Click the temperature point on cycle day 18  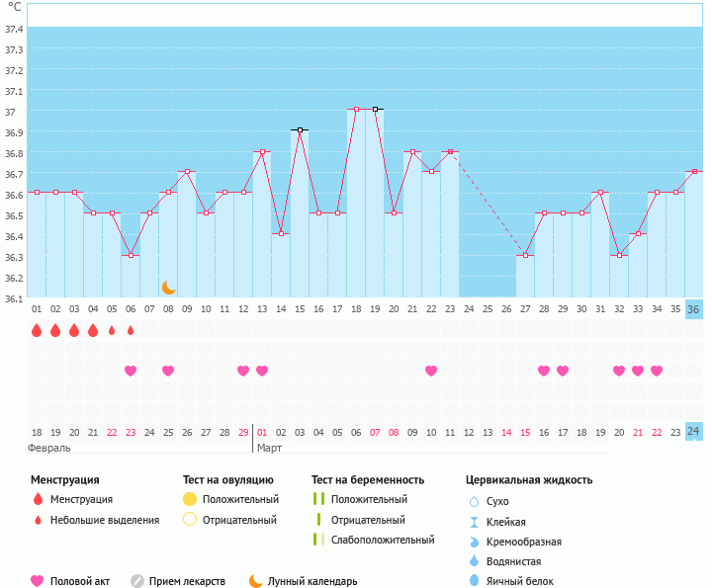tap(356, 110)
